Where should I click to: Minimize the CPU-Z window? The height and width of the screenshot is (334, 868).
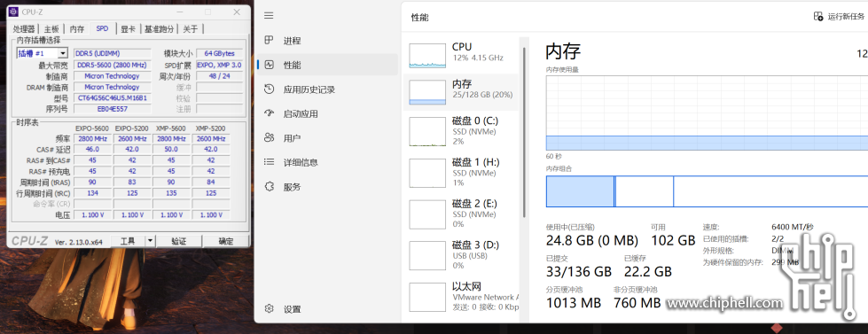(179, 12)
